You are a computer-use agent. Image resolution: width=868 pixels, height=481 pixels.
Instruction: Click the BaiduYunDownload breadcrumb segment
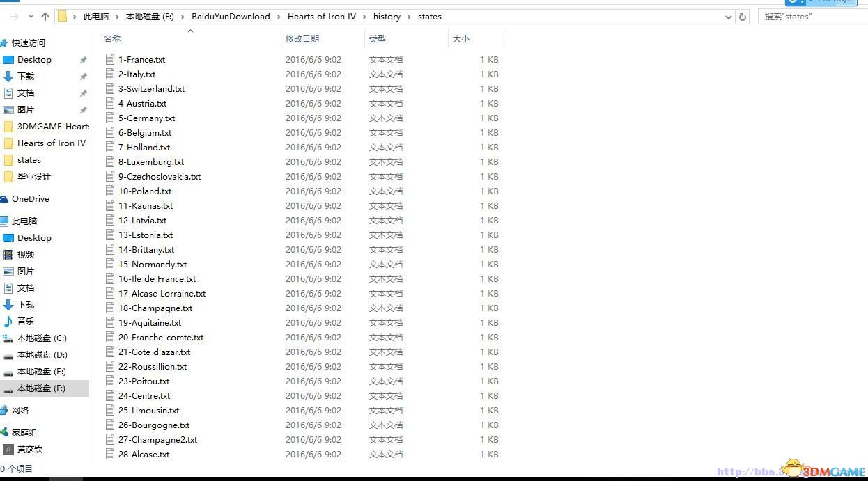click(231, 17)
